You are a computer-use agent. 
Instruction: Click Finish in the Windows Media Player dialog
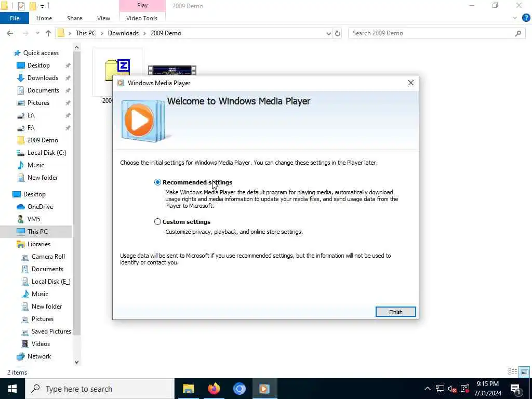click(395, 312)
